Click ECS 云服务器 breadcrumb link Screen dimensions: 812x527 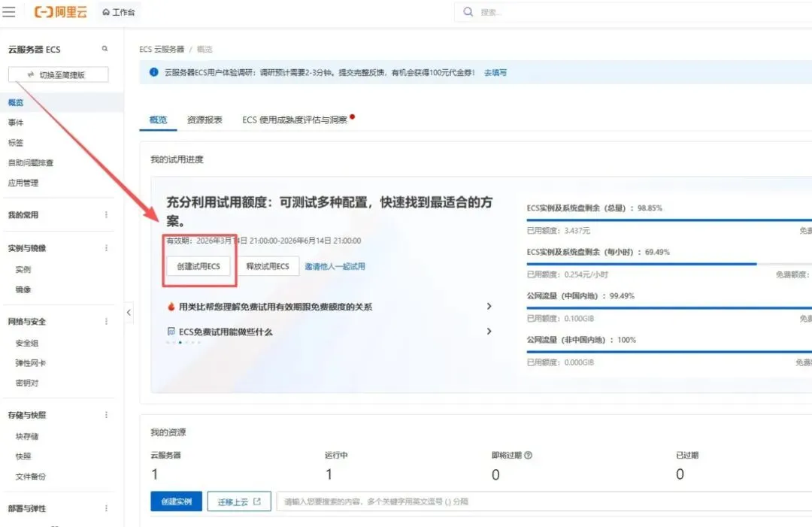coord(162,49)
